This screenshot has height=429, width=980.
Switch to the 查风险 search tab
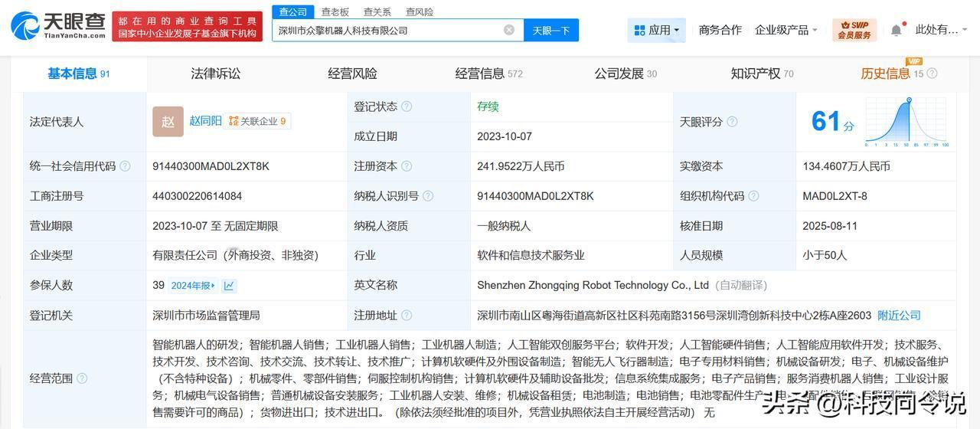(419, 11)
